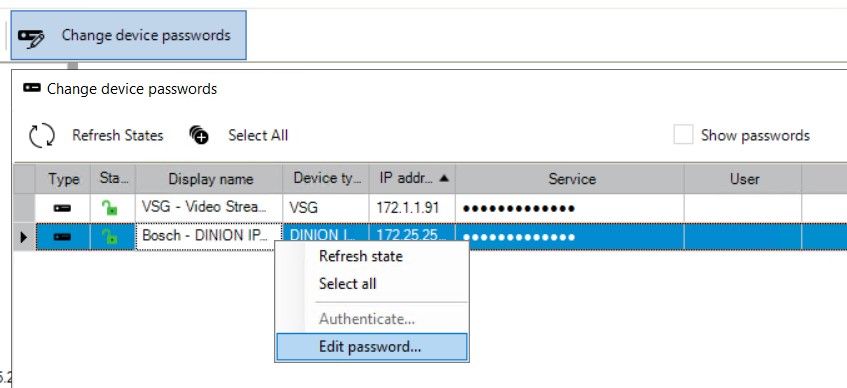This screenshot has height=388, width=847.
Task: Click the key icon in Change device passwords toolbar button
Action: (32, 37)
